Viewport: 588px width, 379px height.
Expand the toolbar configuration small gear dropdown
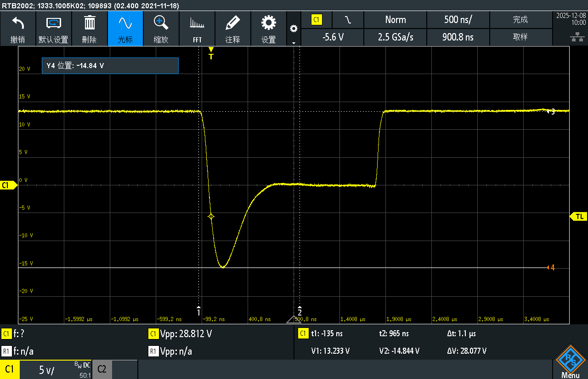click(294, 29)
